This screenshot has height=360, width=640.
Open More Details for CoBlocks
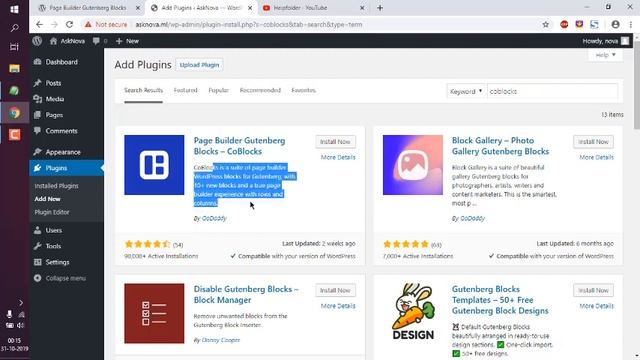[x=338, y=158]
